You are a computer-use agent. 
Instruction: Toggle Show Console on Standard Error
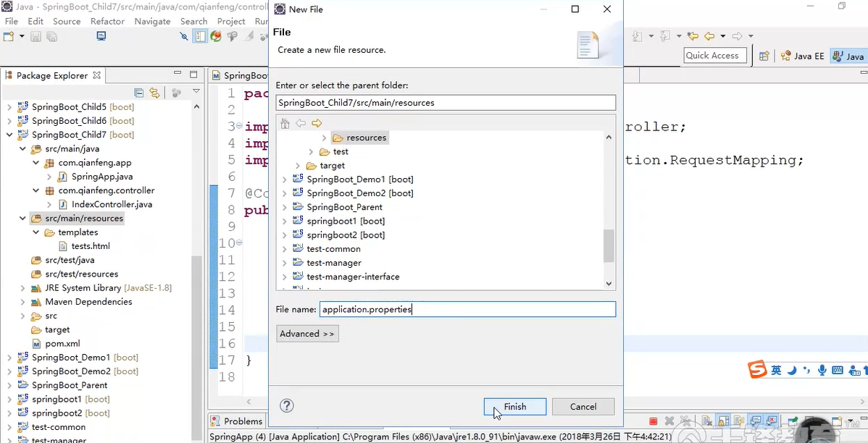771,421
